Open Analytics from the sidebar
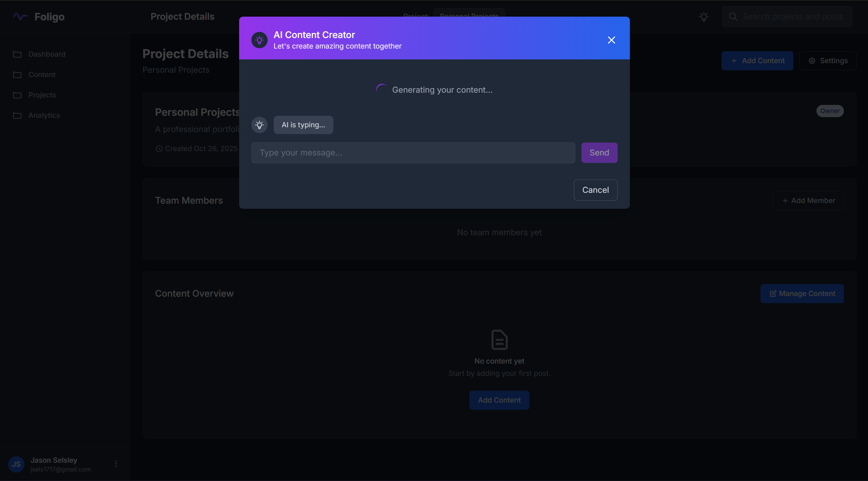This screenshot has height=481, width=868. (x=44, y=115)
